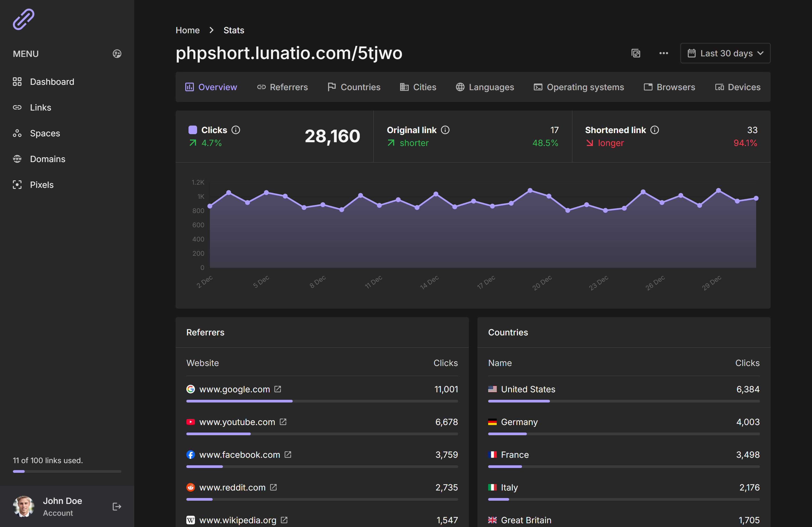
Task: Click the info icon beside Shortened link
Action: pos(654,130)
